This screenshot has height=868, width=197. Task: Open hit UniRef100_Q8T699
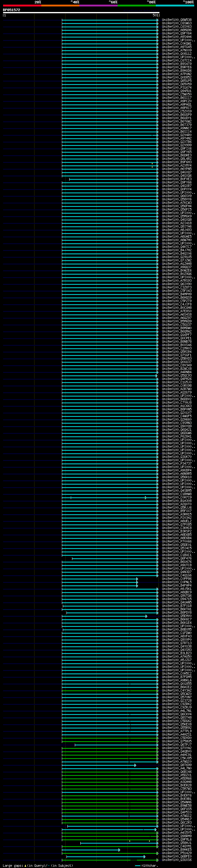tap(176, 765)
